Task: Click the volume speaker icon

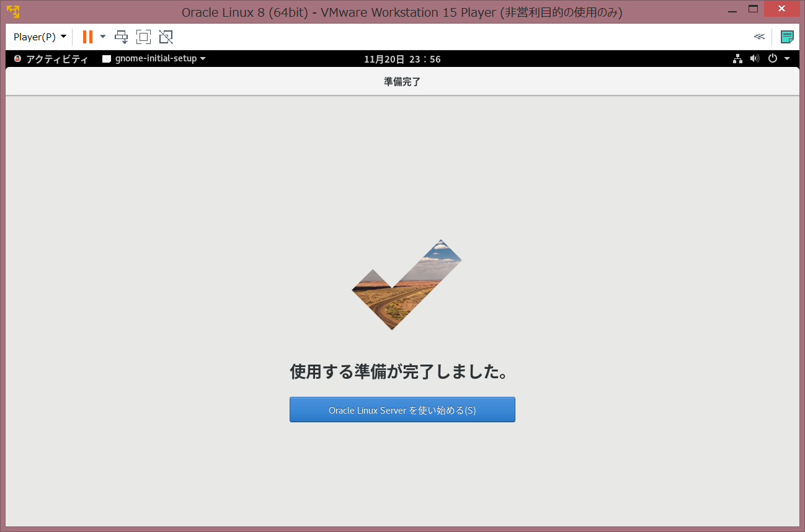Action: tap(754, 59)
